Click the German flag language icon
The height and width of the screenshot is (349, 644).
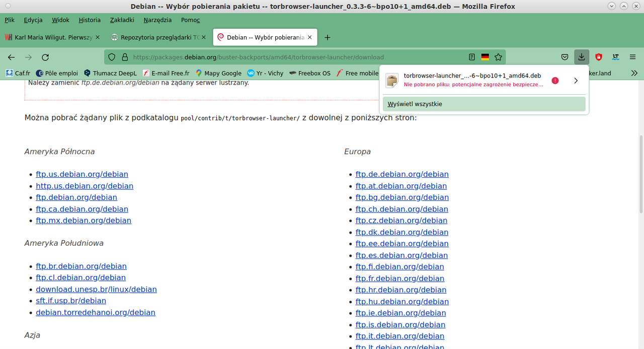click(485, 57)
